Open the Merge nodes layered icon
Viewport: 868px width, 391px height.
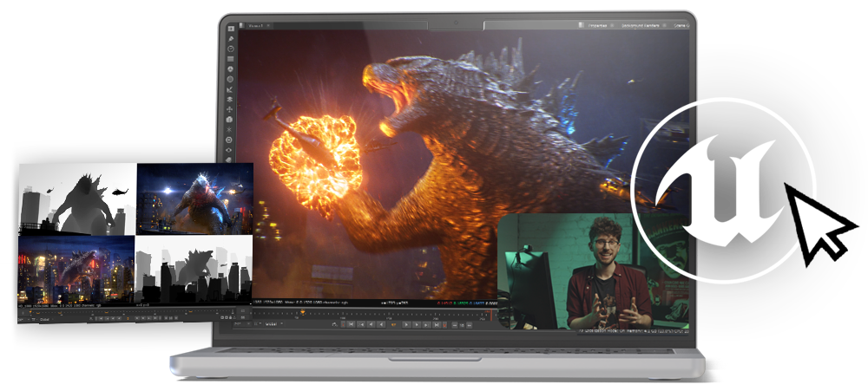click(x=230, y=99)
